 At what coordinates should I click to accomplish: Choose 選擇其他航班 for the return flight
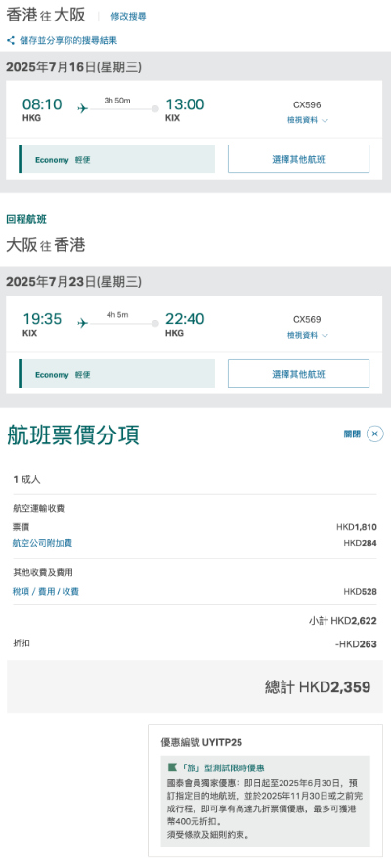(x=298, y=374)
